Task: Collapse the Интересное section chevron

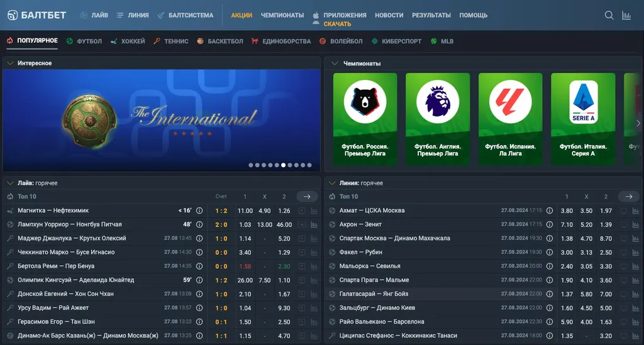Action: (x=9, y=63)
